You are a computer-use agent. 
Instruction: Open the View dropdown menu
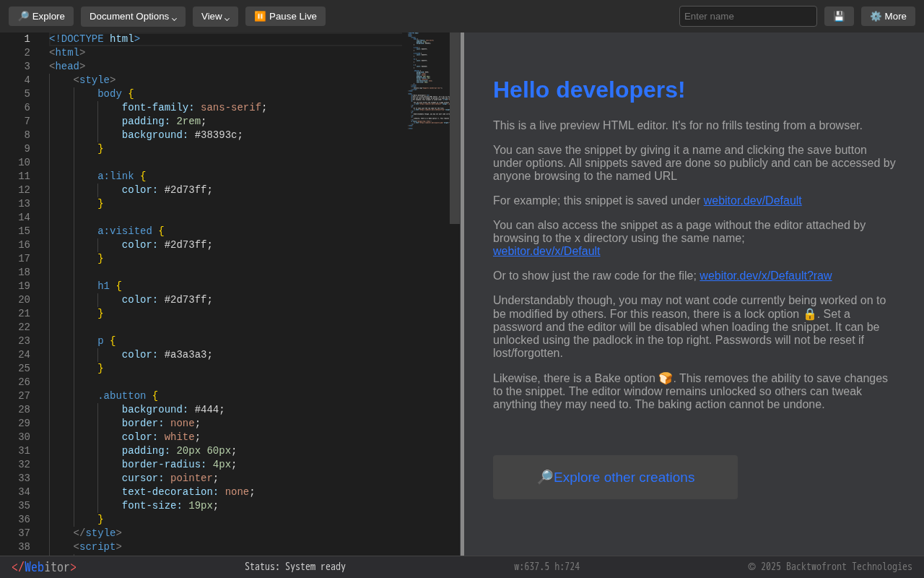[x=215, y=17]
